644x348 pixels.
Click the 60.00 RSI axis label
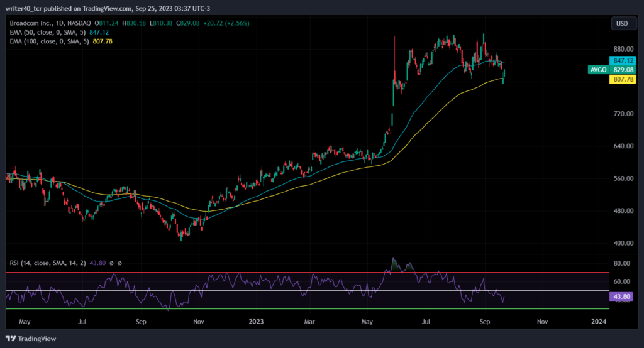click(622, 281)
